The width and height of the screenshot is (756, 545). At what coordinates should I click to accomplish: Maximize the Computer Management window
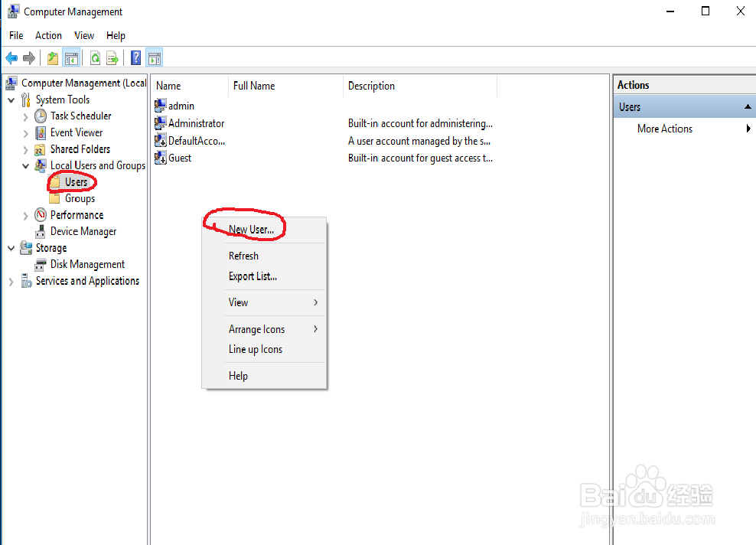705,11
